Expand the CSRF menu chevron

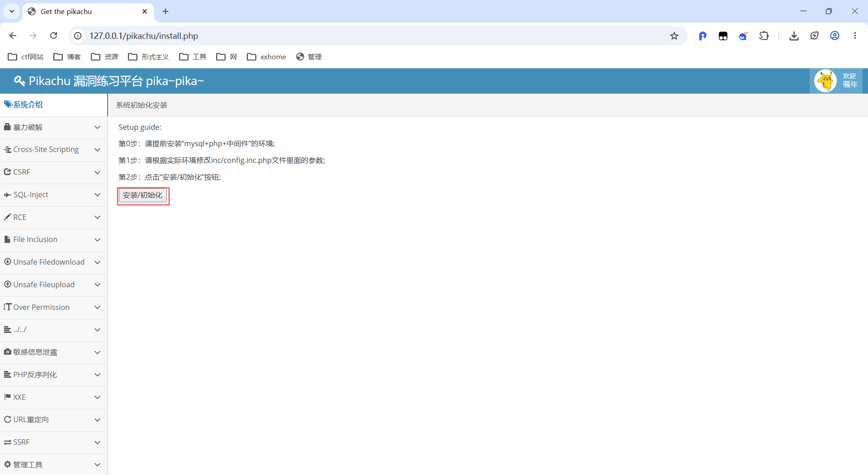point(97,172)
